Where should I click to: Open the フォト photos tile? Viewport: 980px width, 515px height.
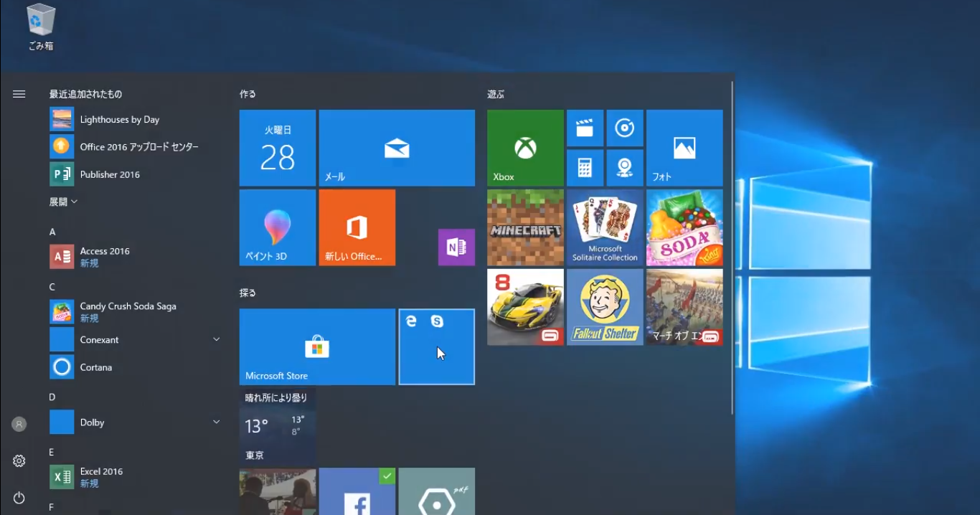tap(684, 148)
